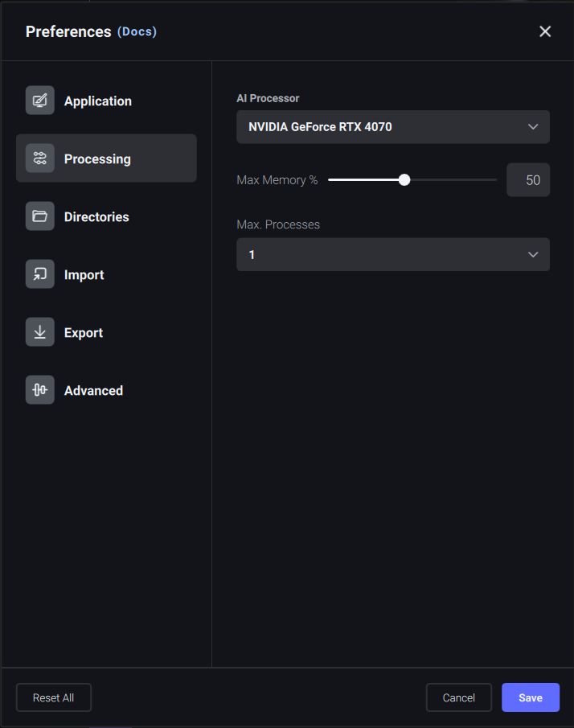Select the Processing sliders icon

tap(39, 158)
